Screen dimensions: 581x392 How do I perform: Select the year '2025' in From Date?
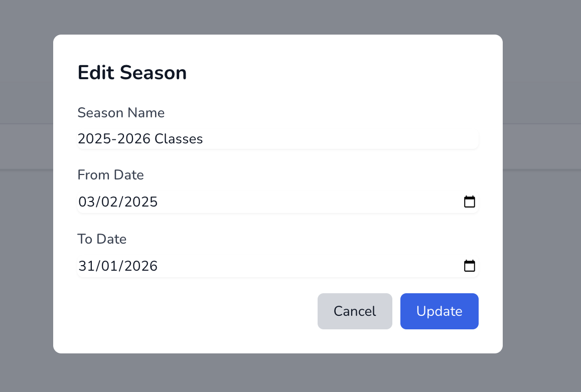[x=141, y=202]
